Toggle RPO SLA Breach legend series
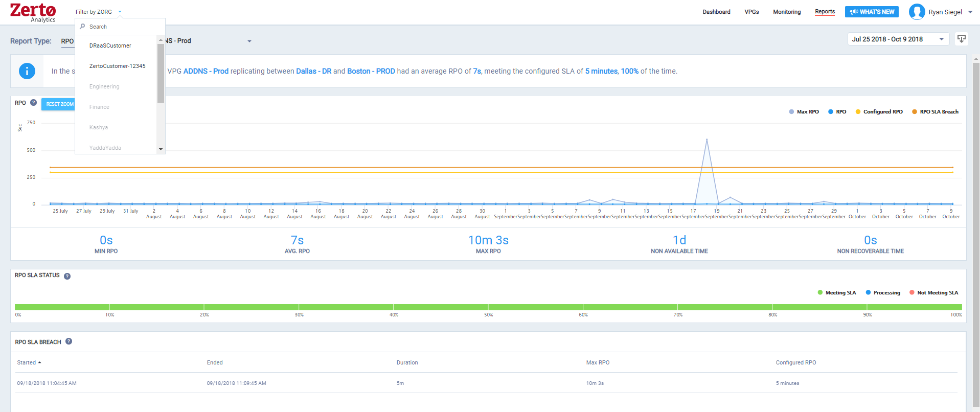 (x=935, y=112)
